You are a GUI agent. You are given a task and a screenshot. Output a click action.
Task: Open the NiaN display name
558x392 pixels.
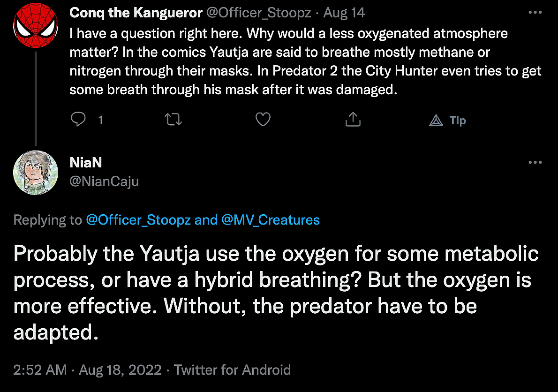[86, 162]
